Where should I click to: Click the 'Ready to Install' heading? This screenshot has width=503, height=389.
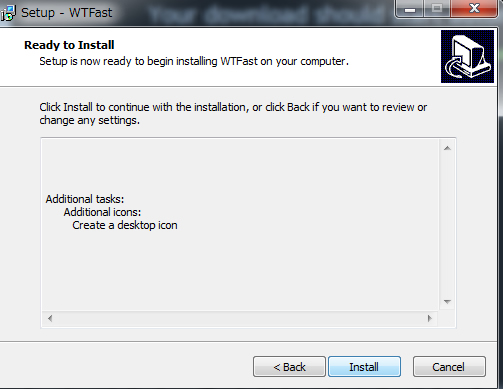[x=69, y=45]
